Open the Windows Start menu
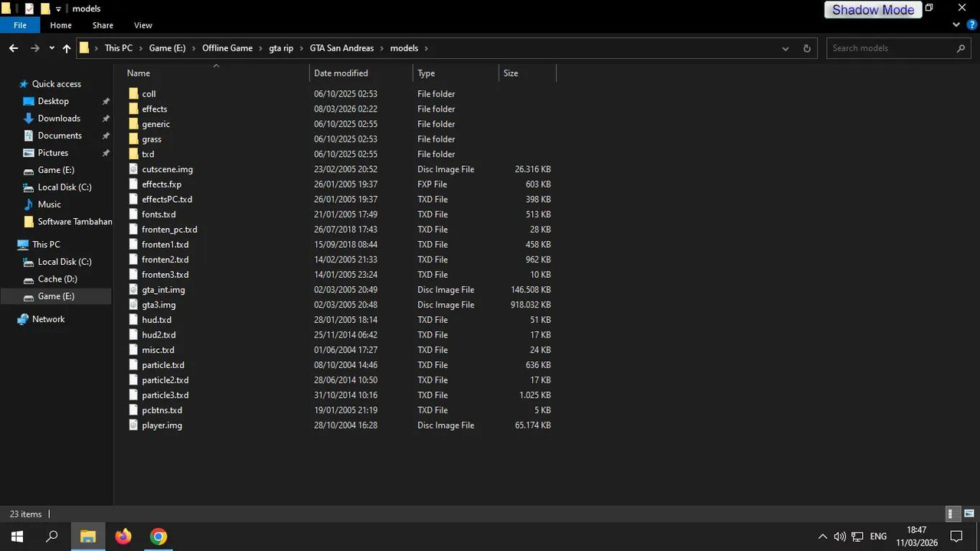 pos(17,536)
